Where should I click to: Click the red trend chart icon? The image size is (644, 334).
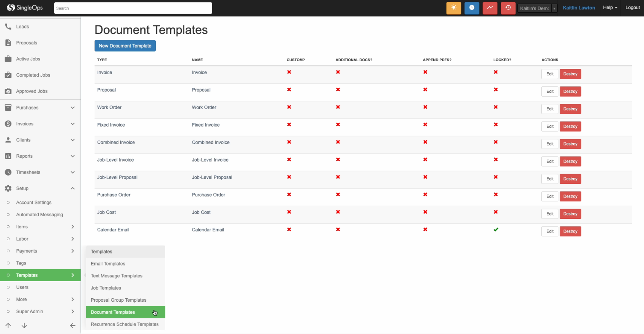point(490,8)
